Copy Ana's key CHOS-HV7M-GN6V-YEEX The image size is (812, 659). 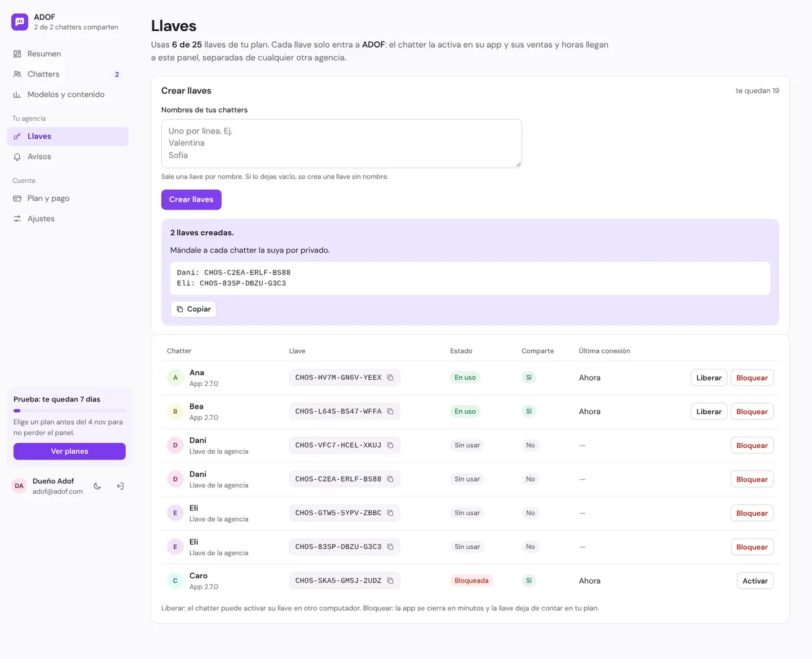point(390,378)
